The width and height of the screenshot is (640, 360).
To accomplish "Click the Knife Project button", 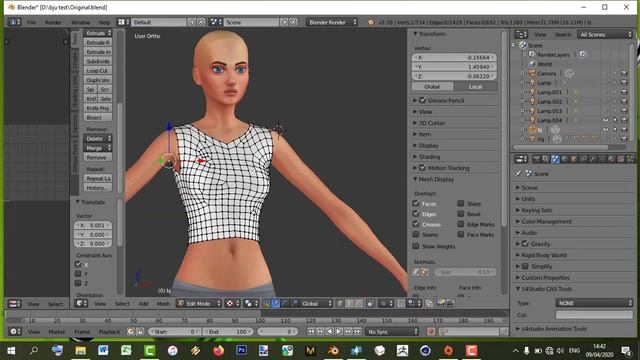I will [x=98, y=108].
